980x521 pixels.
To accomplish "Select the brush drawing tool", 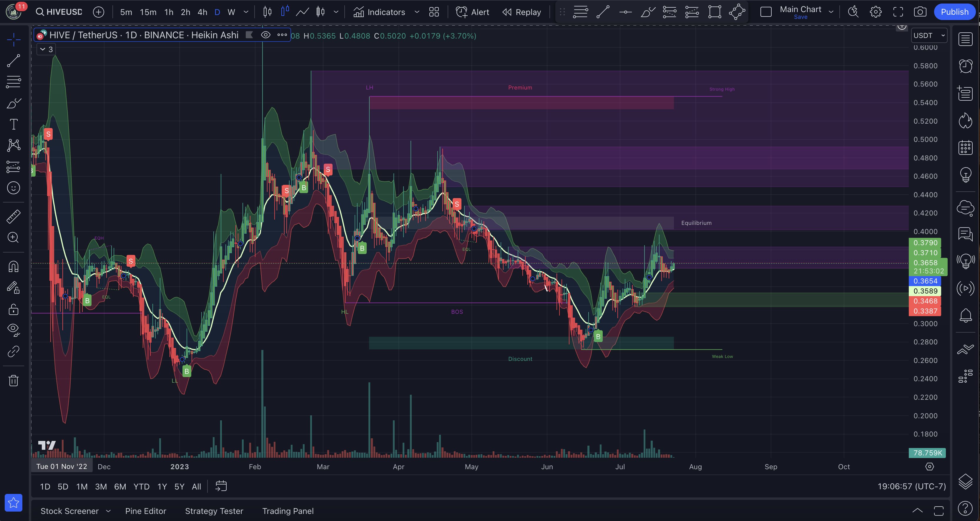I will click(14, 103).
